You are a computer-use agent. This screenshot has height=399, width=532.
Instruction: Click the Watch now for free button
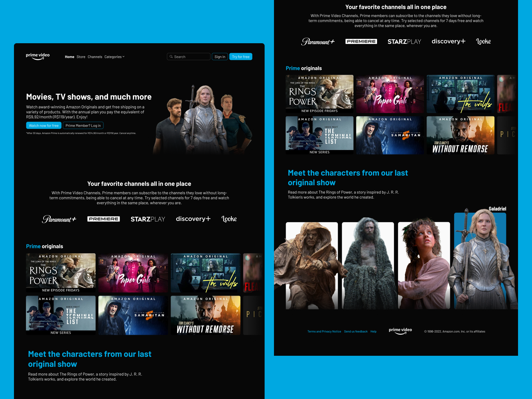tap(44, 126)
